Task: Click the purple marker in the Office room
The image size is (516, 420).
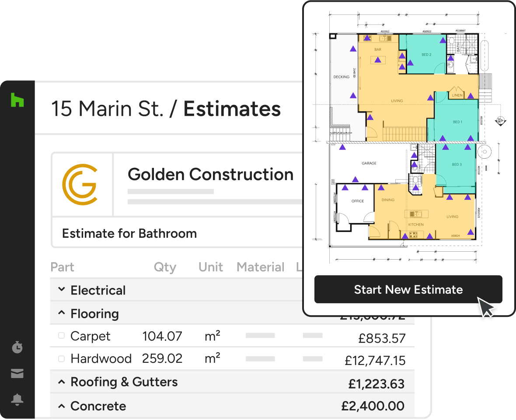Action: [x=345, y=188]
